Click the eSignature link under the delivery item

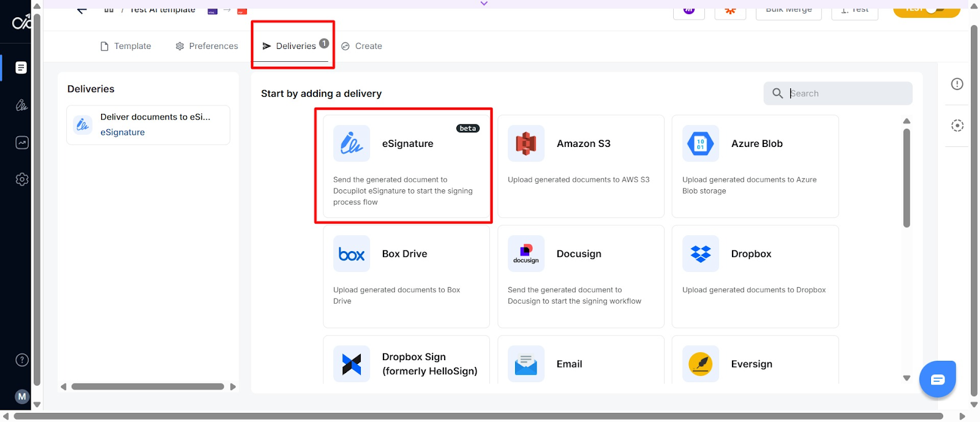coord(123,132)
